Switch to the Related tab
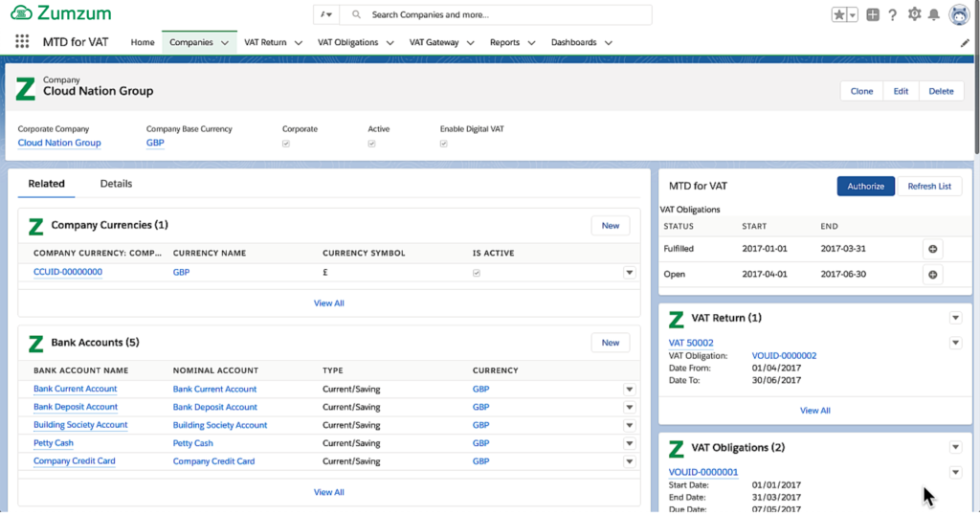The height and width of the screenshot is (515, 980). click(x=46, y=184)
